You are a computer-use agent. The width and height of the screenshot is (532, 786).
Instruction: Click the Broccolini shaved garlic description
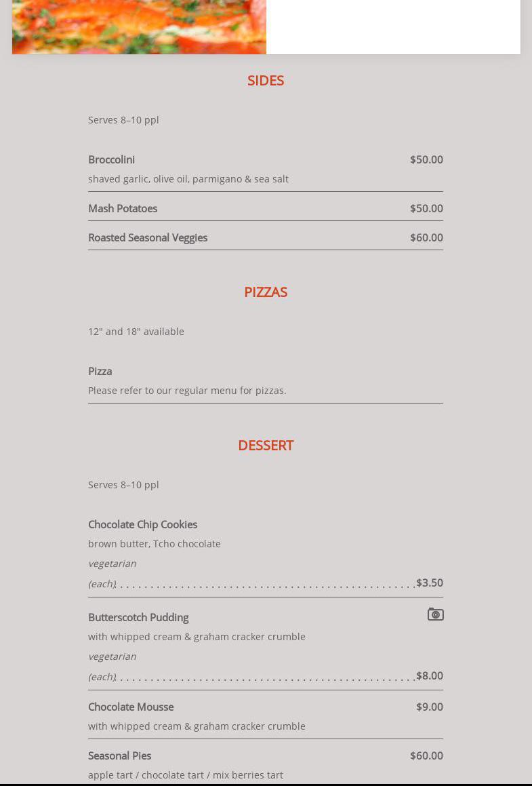click(188, 179)
